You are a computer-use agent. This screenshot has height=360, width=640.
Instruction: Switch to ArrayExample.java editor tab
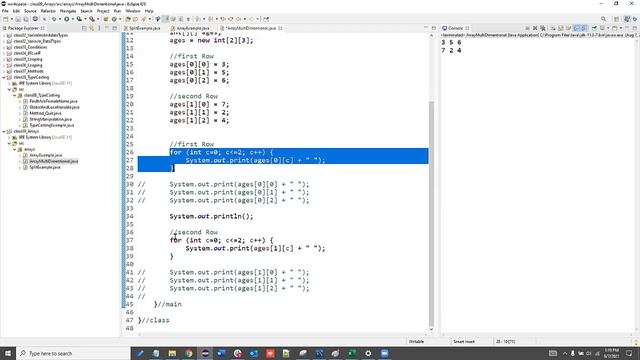[x=193, y=28]
